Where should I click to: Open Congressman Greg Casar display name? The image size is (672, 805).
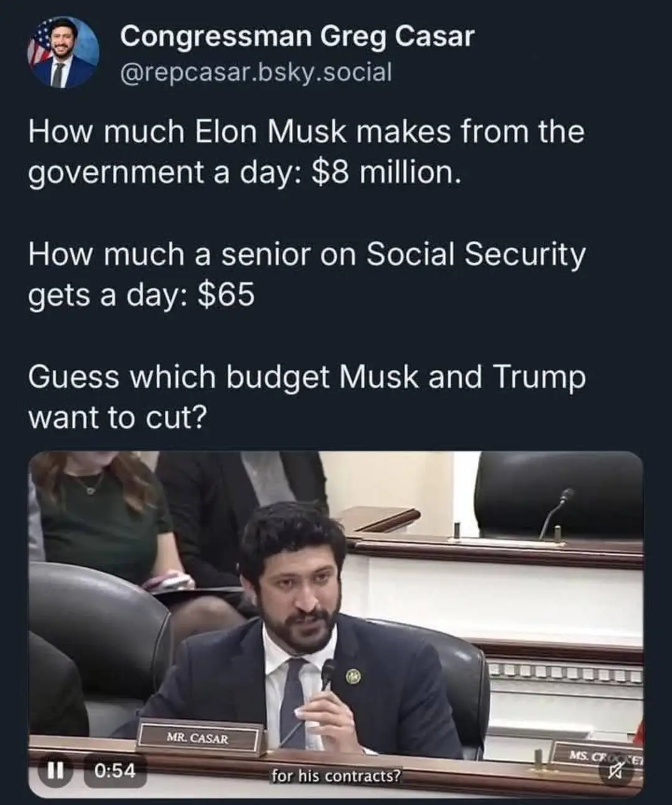pyautogui.click(x=297, y=36)
